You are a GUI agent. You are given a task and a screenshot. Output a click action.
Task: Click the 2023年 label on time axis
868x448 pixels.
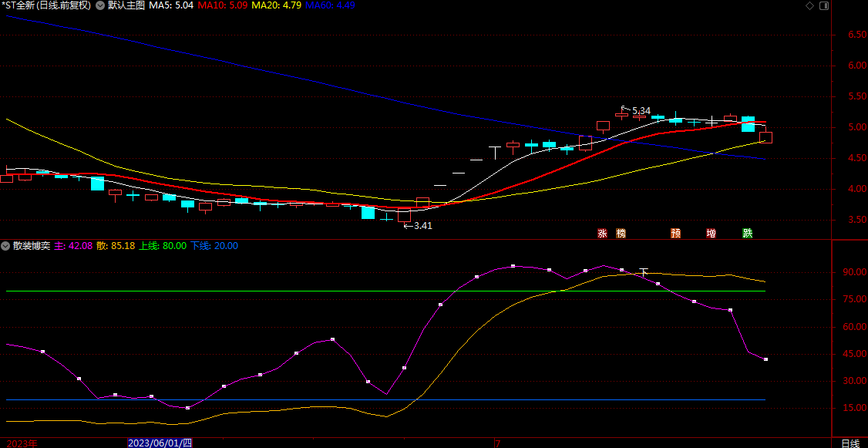pyautogui.click(x=20, y=443)
